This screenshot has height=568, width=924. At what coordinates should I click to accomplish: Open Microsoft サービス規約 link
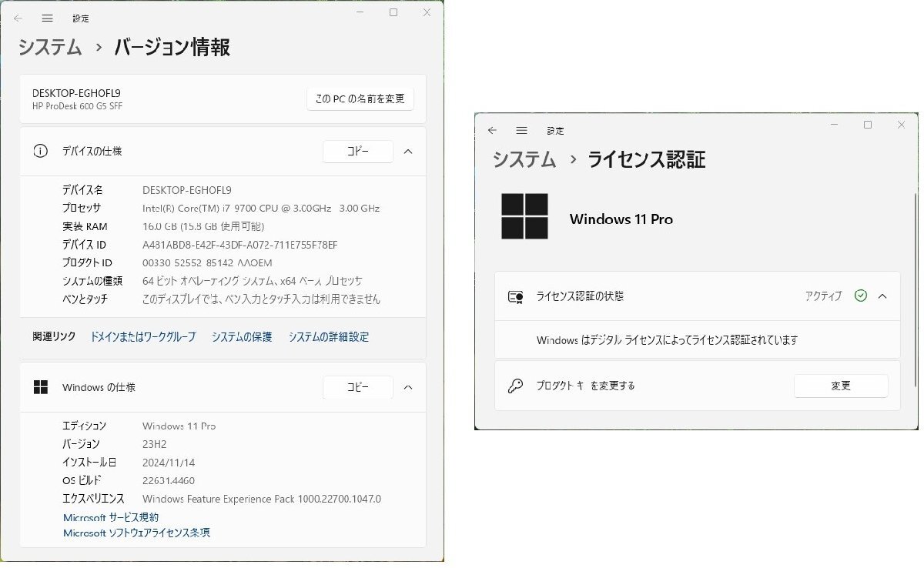click(x=111, y=517)
